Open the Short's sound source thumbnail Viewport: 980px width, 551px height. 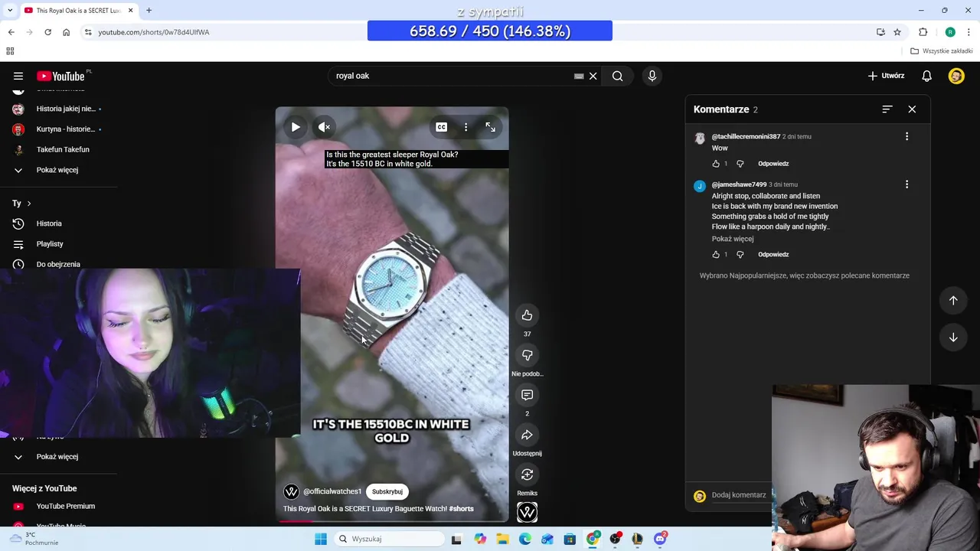(x=527, y=512)
